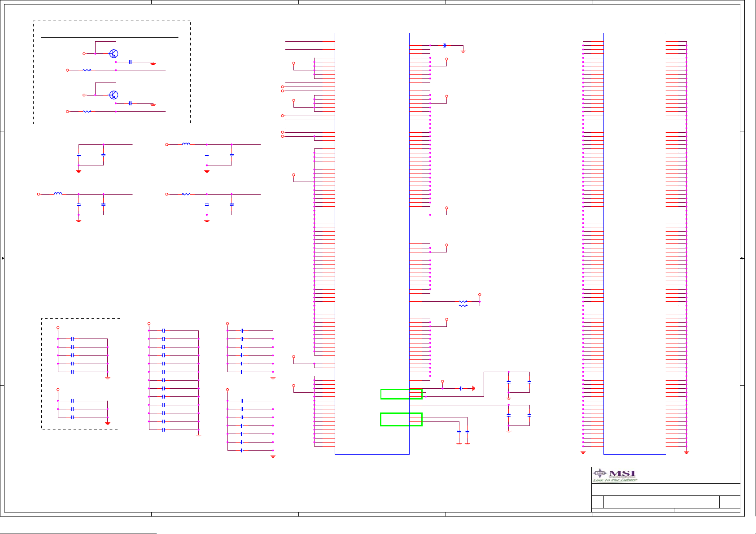Click the "Link to the Future" slogan
Viewport: 756px width, 534px height.
(615, 480)
